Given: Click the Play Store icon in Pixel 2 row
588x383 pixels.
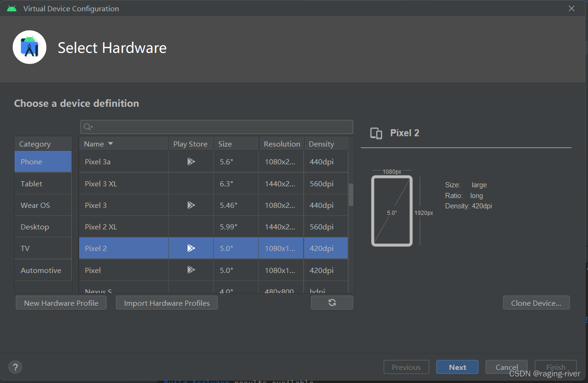Looking at the screenshot, I should 191,248.
